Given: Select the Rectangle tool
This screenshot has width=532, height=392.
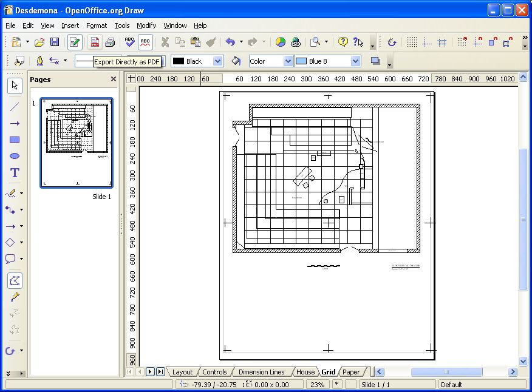Looking at the screenshot, I should point(15,138).
